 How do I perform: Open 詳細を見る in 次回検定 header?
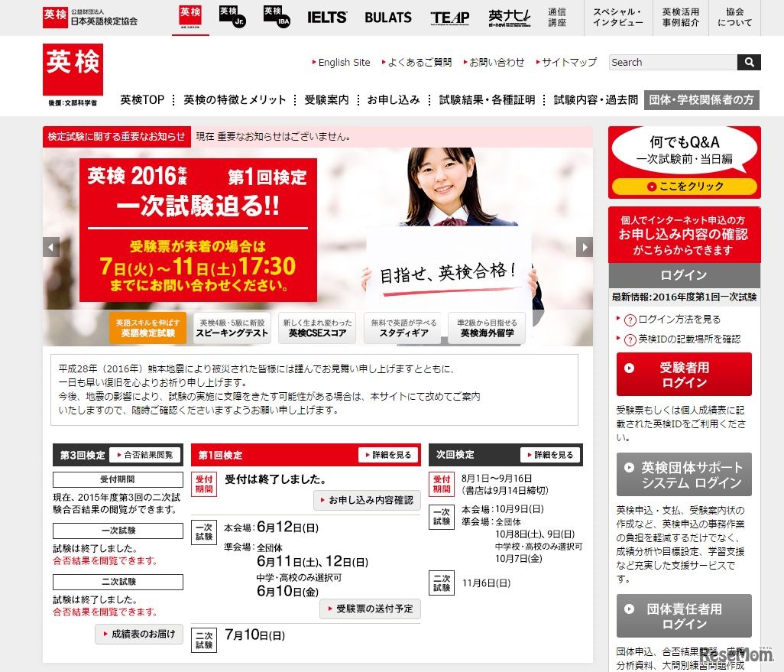coord(550,455)
